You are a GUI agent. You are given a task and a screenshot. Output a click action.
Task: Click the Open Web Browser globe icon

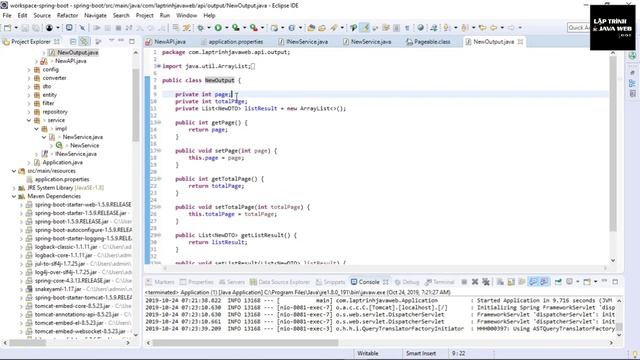pos(420,28)
